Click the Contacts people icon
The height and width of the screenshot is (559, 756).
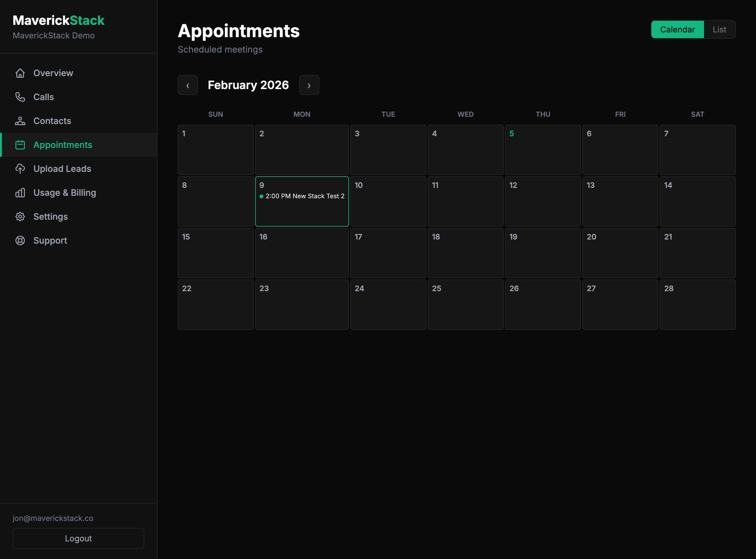pos(21,121)
